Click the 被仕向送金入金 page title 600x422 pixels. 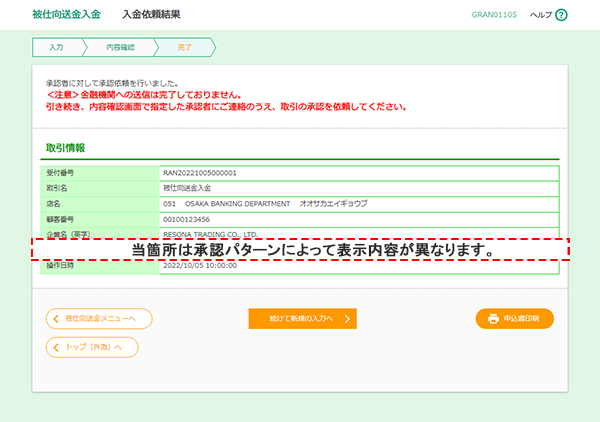coord(58,15)
